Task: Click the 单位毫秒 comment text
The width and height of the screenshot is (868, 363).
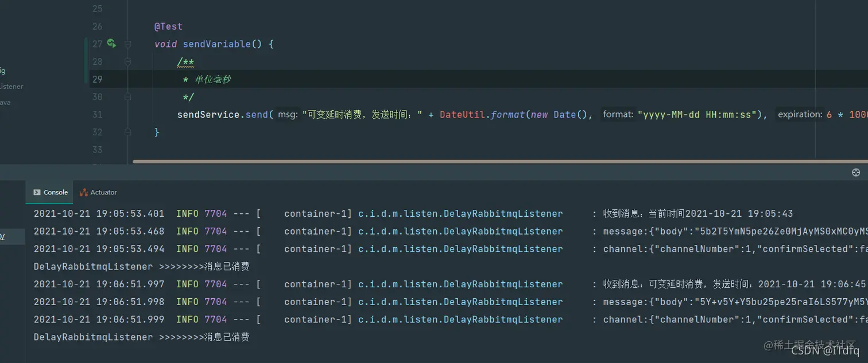Action: coord(213,80)
